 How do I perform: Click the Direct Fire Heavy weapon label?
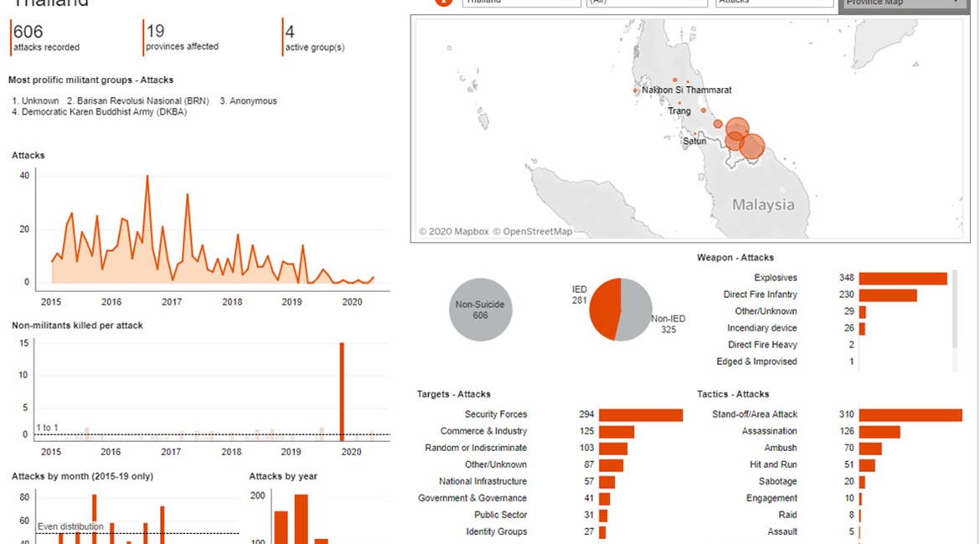762,345
